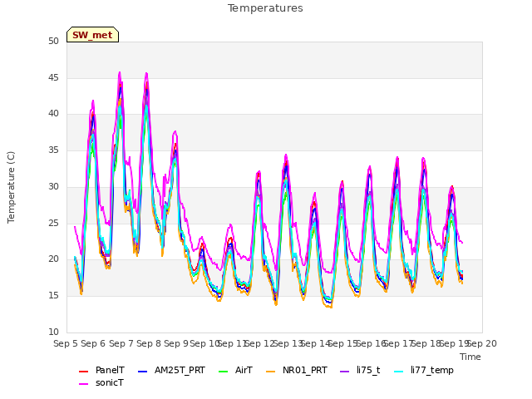The image size is (532, 399).
Task: Click the magenta sonicT color marker
Action: pyautogui.click(x=83, y=384)
